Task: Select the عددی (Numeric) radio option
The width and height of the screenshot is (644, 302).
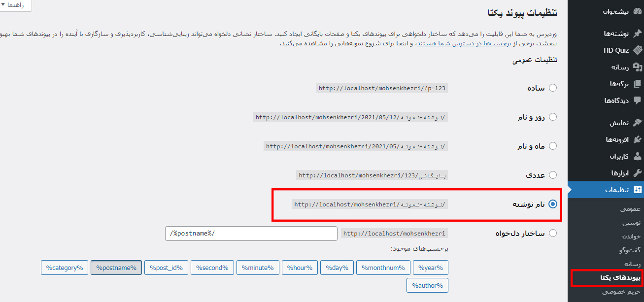Action: coord(553,175)
